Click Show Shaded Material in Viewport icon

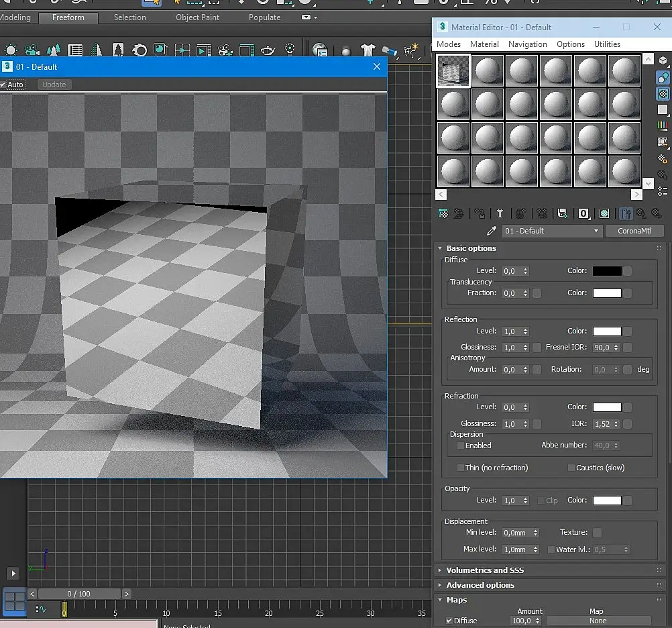[x=604, y=213]
